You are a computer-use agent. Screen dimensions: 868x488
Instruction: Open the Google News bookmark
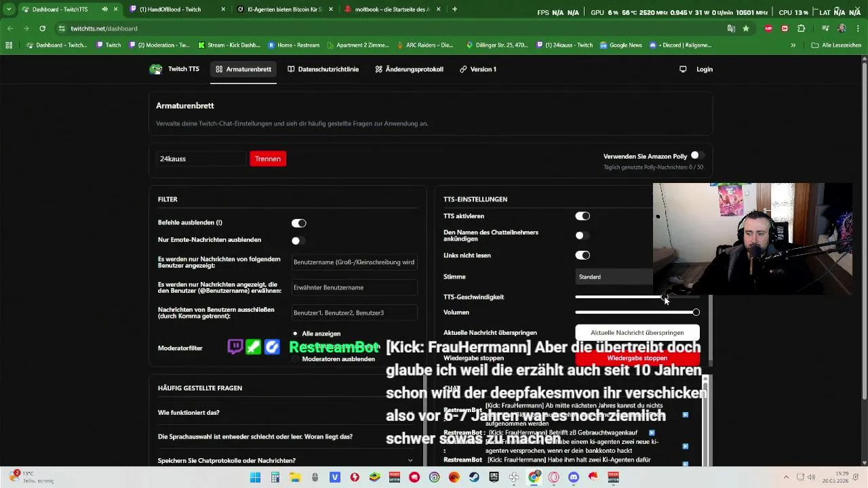pyautogui.click(x=620, y=45)
